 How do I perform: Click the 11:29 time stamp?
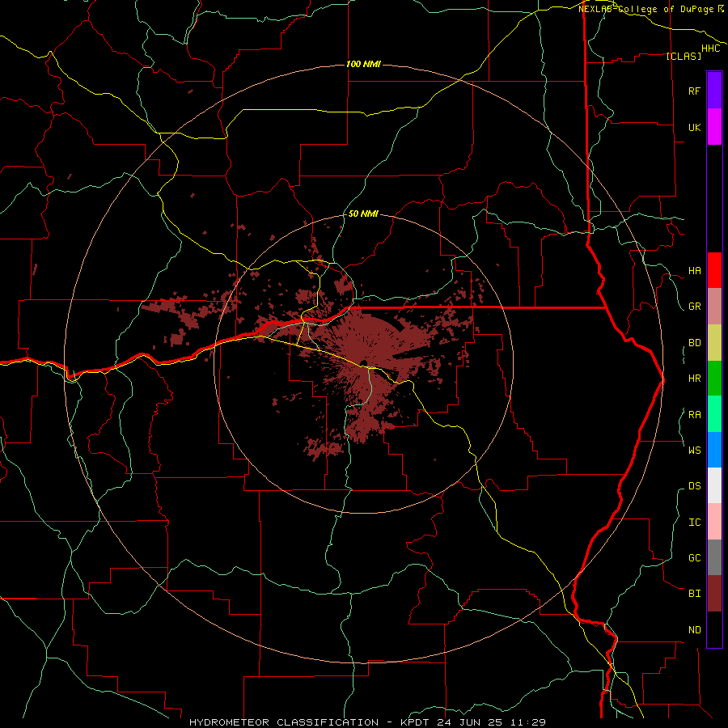tap(527, 722)
